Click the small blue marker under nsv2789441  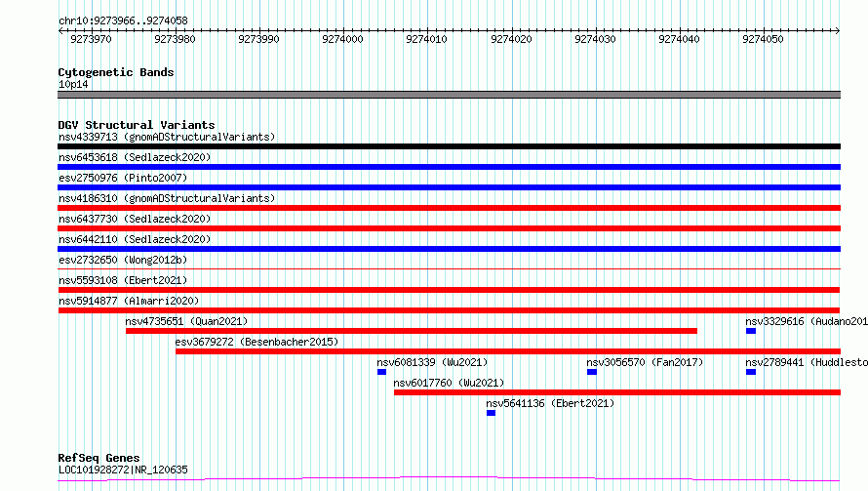(x=751, y=372)
